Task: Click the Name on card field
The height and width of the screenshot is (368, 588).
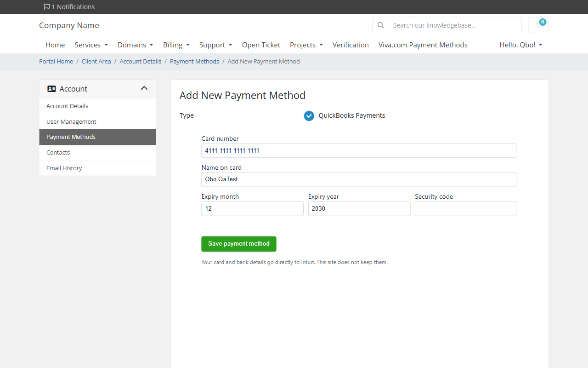Action: coord(359,179)
